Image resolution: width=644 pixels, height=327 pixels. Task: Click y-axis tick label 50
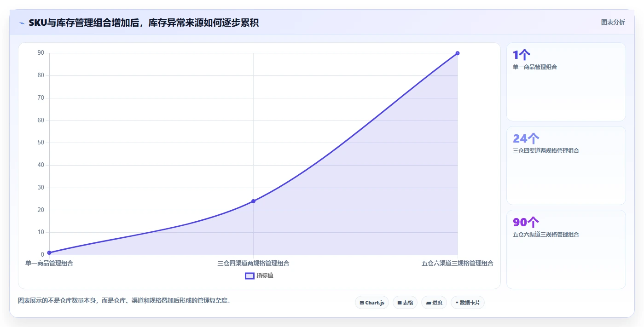coord(41,143)
